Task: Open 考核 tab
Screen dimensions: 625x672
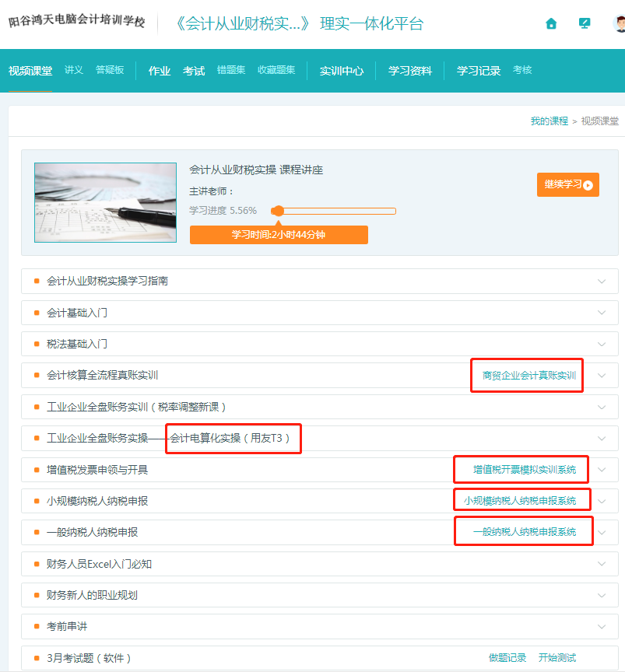Action: pyautogui.click(x=522, y=70)
